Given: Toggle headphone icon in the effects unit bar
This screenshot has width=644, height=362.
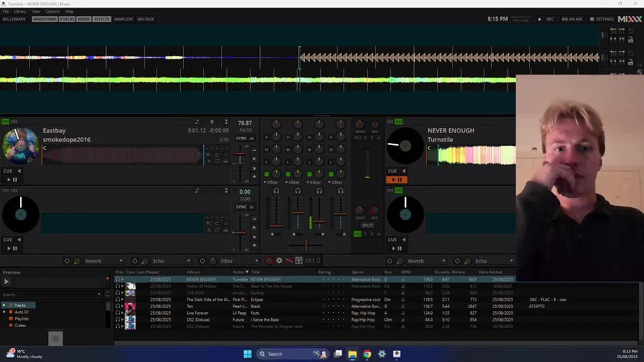Looking at the screenshot, I should [299, 261].
